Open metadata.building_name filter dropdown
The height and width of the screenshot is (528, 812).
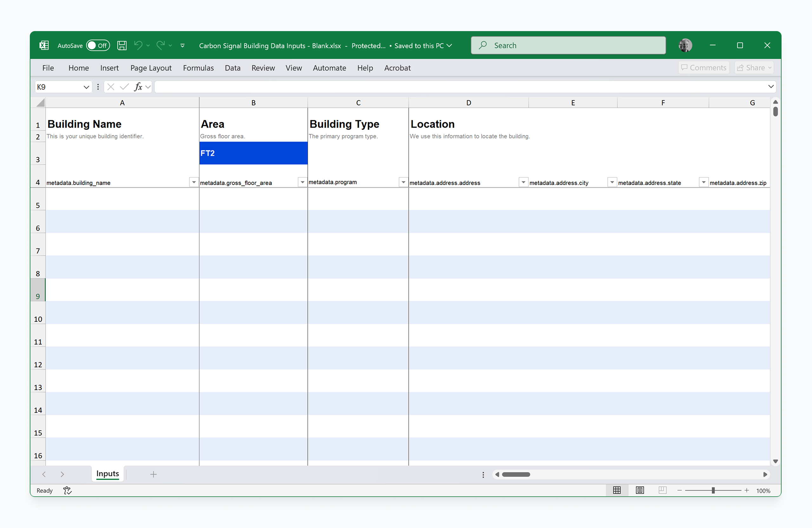[x=194, y=182]
